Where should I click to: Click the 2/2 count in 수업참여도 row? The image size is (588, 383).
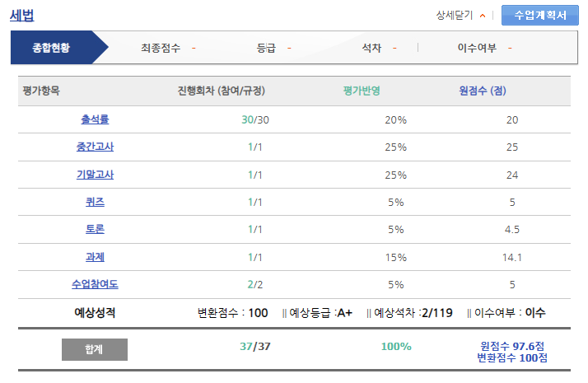[x=255, y=284]
